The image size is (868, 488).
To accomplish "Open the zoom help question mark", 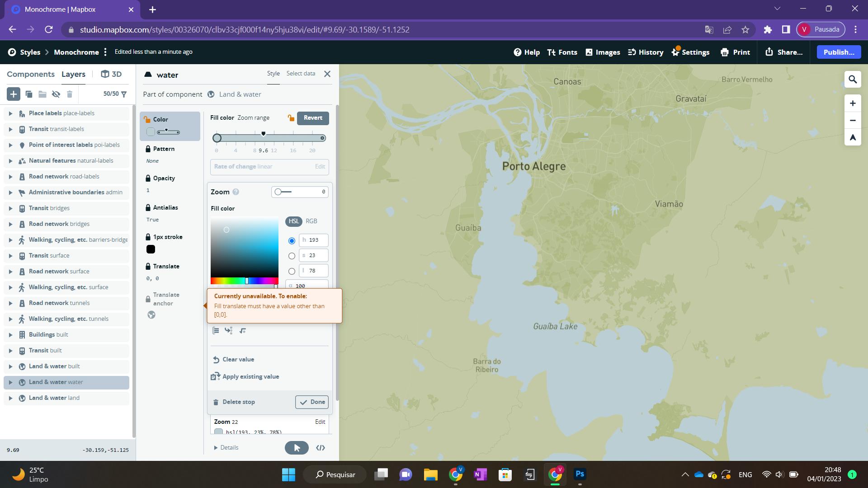I will point(236,192).
